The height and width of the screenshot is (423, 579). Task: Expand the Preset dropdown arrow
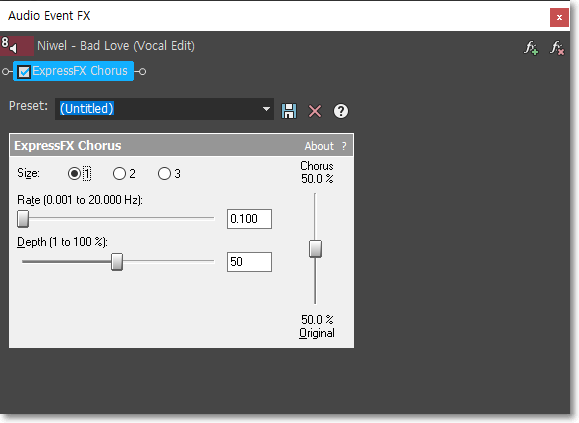click(x=266, y=109)
